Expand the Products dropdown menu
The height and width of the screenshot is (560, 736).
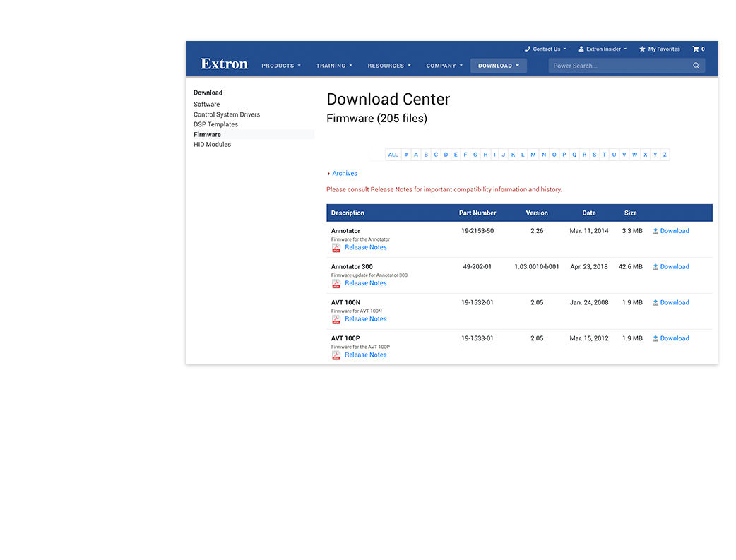(281, 66)
